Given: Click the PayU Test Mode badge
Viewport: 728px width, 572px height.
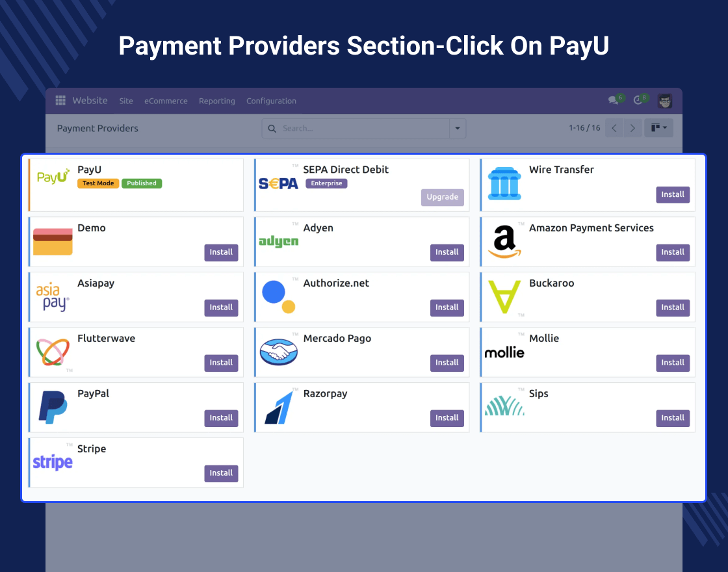Looking at the screenshot, I should click(x=98, y=183).
